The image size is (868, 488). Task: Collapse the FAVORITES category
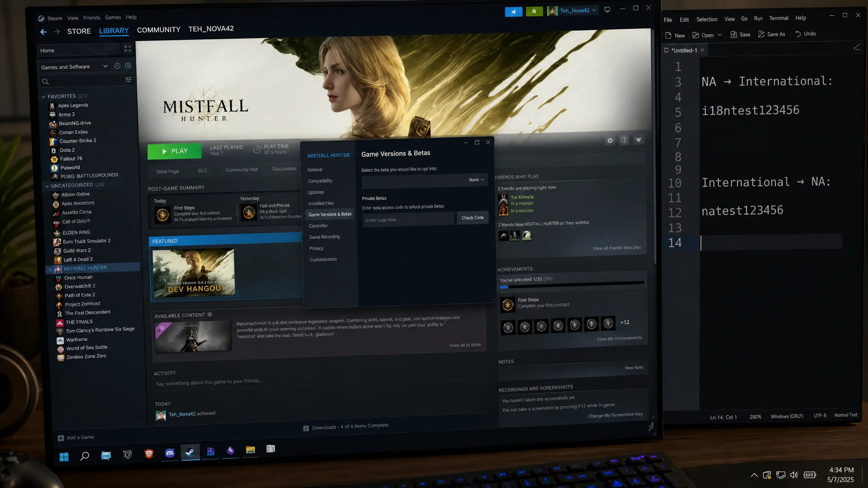coord(43,97)
